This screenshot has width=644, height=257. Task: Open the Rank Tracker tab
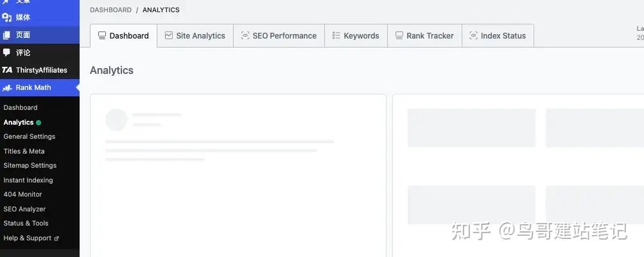[424, 36]
